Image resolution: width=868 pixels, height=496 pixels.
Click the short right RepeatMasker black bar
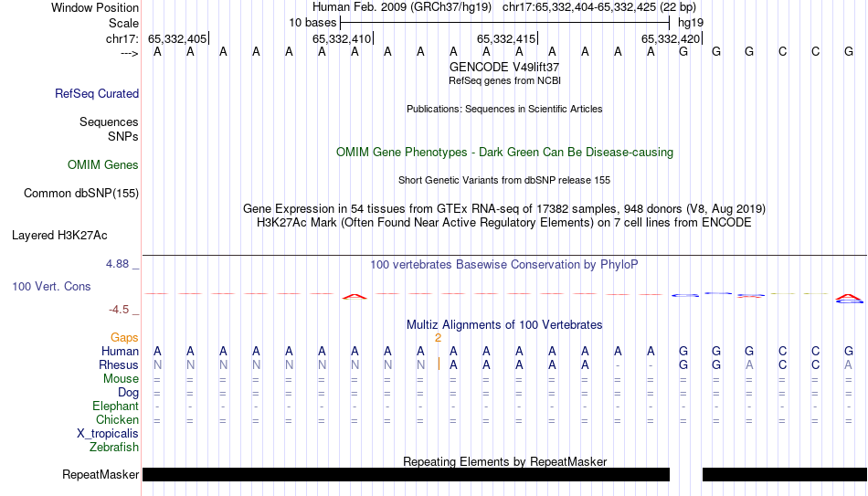click(785, 474)
